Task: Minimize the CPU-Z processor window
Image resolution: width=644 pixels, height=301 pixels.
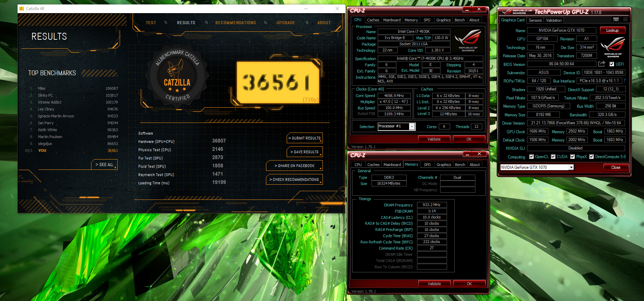Action: pos(467,9)
